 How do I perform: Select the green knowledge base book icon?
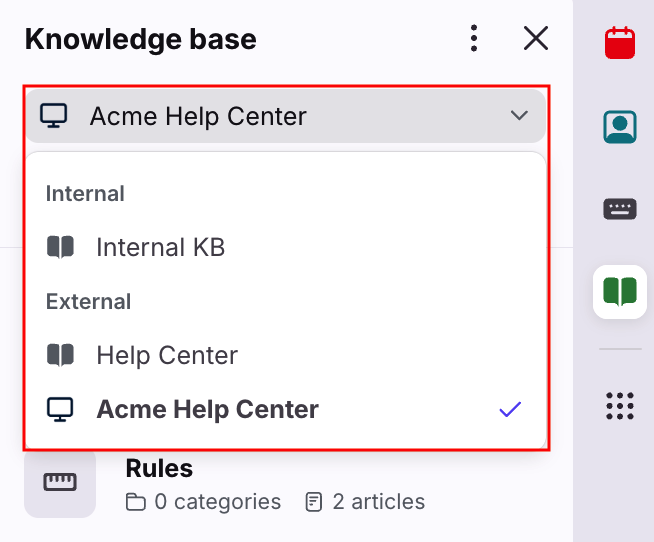tap(620, 292)
